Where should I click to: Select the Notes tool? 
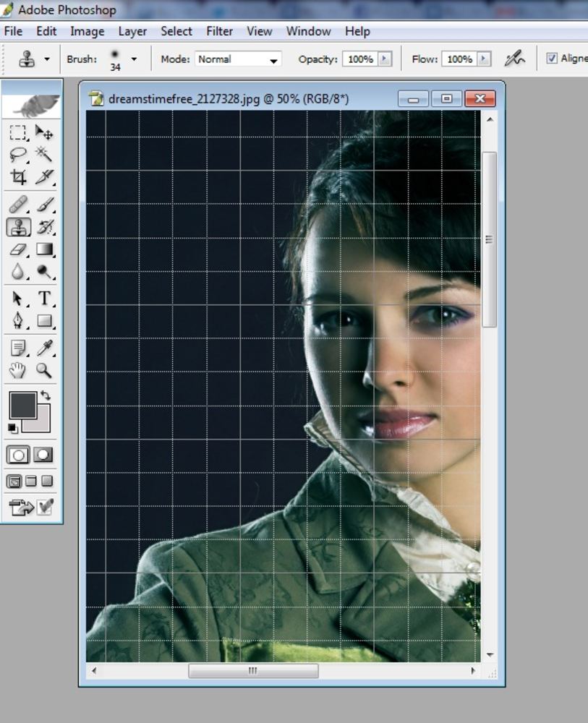(18, 348)
